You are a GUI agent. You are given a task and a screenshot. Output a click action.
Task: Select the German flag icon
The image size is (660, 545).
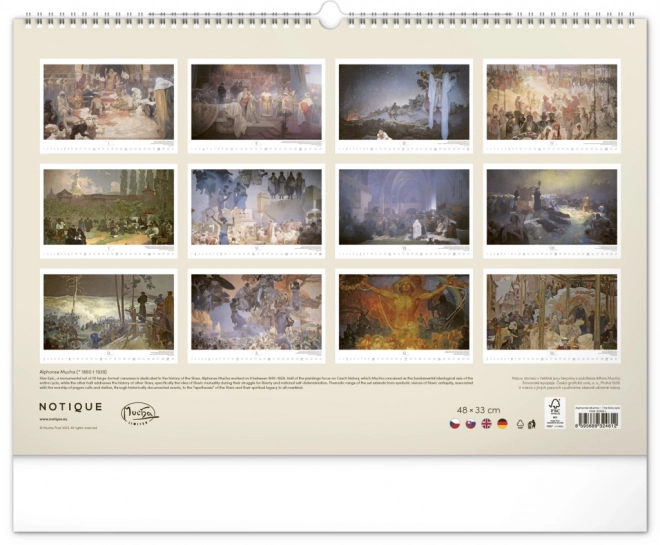(502, 424)
